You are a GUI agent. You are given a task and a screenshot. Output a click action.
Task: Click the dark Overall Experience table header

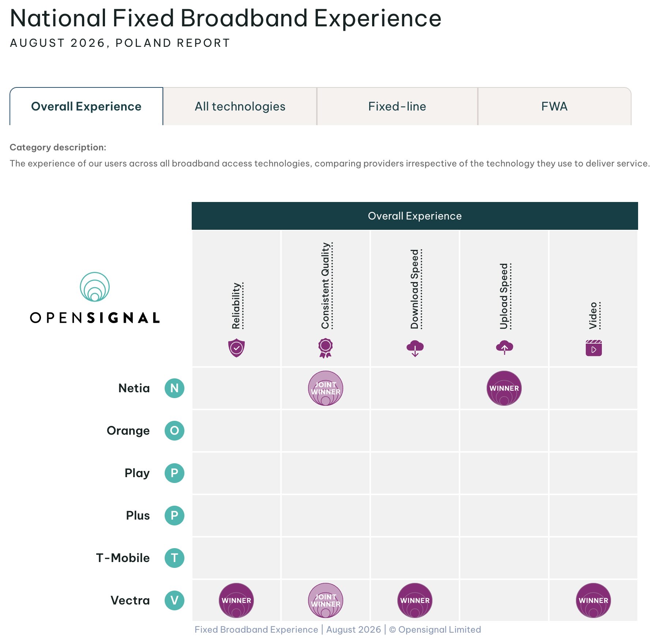coord(415,216)
